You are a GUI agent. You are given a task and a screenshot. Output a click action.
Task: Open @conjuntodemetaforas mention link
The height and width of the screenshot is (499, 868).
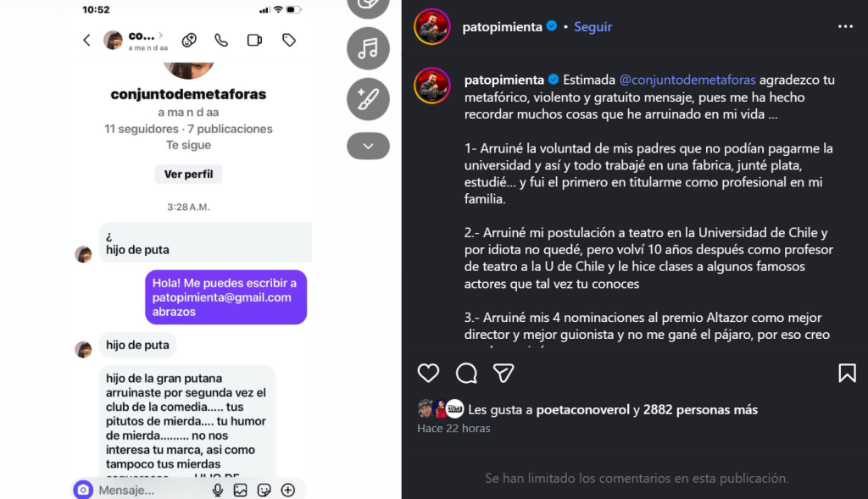click(x=687, y=80)
